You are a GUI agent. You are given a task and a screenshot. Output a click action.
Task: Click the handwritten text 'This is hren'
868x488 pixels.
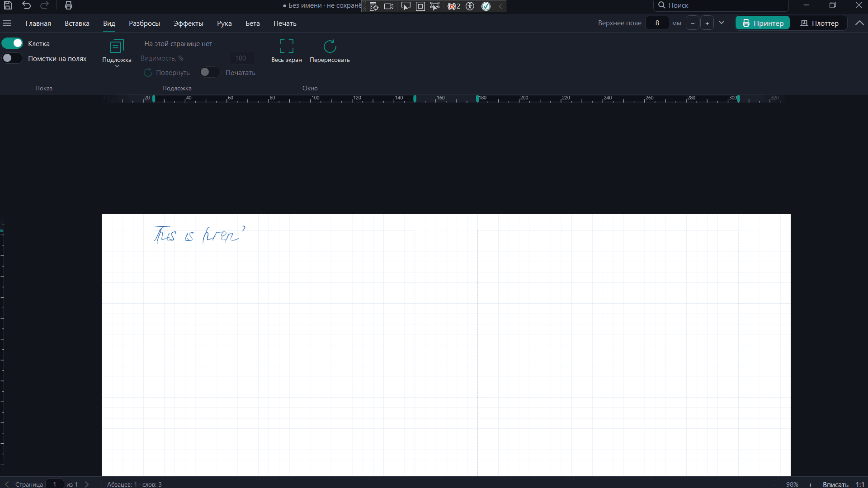pos(199,235)
